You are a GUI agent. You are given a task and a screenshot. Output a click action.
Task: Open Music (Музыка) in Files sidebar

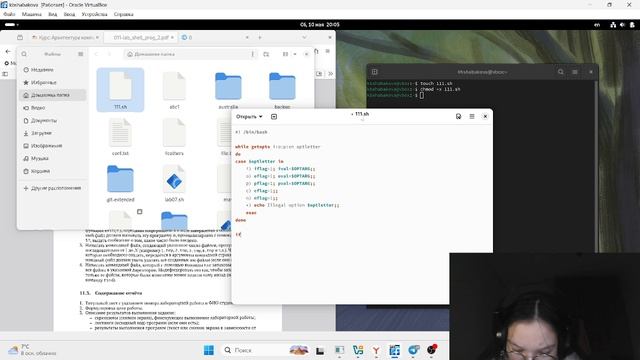pyautogui.click(x=53, y=158)
